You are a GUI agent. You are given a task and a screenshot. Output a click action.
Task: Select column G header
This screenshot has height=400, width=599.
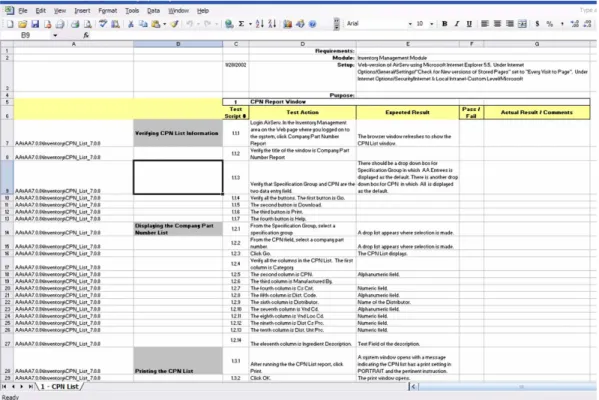[537, 44]
